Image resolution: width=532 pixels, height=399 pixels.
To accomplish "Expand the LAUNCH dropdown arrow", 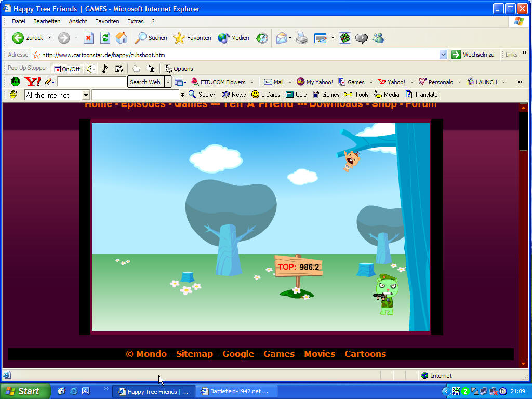I will coord(503,82).
